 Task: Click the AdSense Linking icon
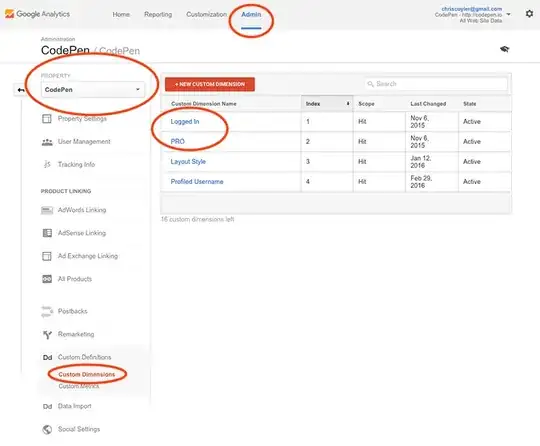47,233
